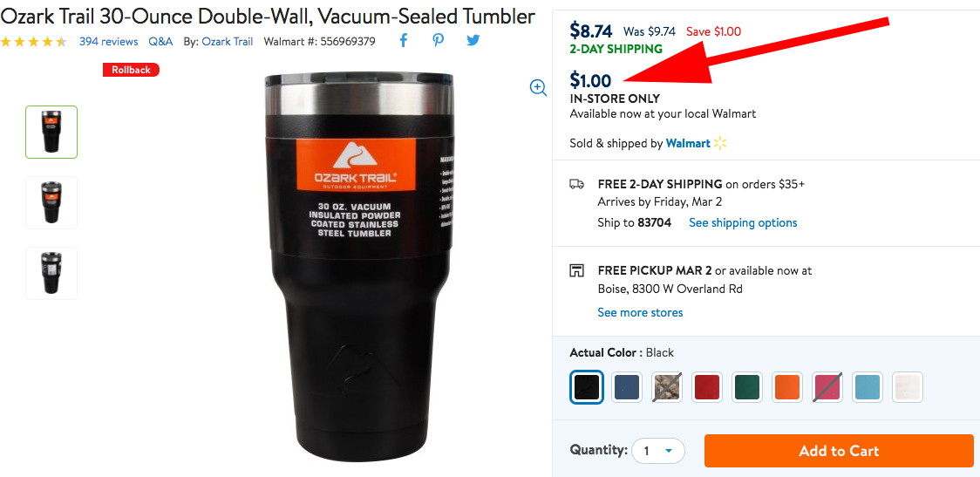Click the Pinterest share icon
The height and width of the screenshot is (477, 980).
click(438, 40)
